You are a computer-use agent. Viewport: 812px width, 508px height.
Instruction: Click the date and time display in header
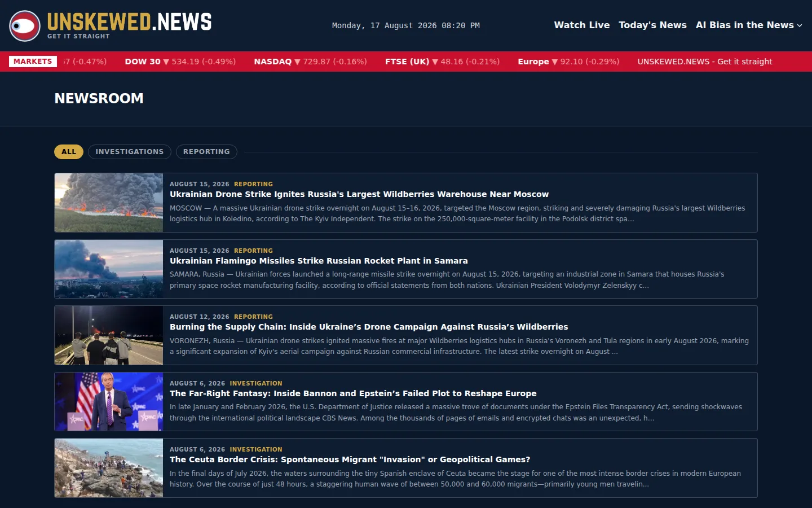click(x=406, y=25)
